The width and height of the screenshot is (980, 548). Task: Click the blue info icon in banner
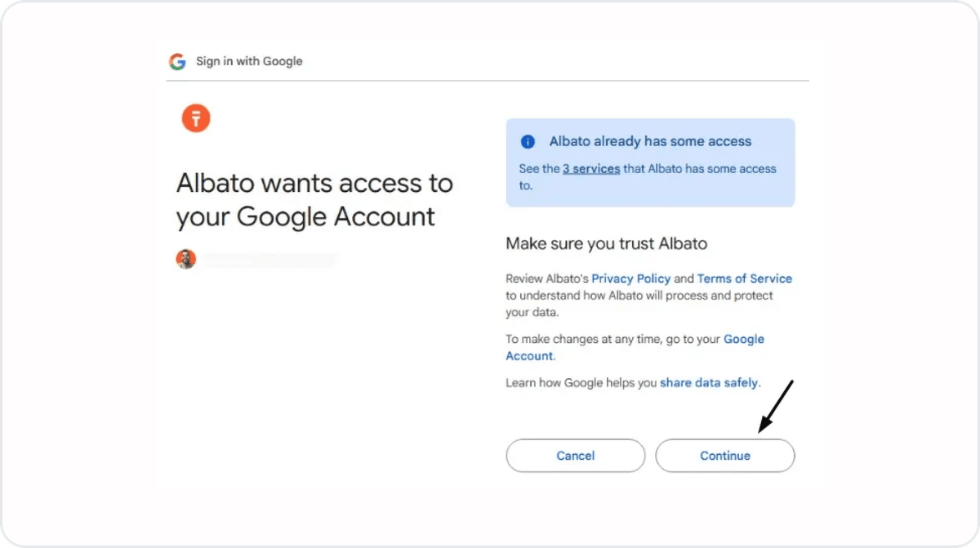(x=528, y=142)
